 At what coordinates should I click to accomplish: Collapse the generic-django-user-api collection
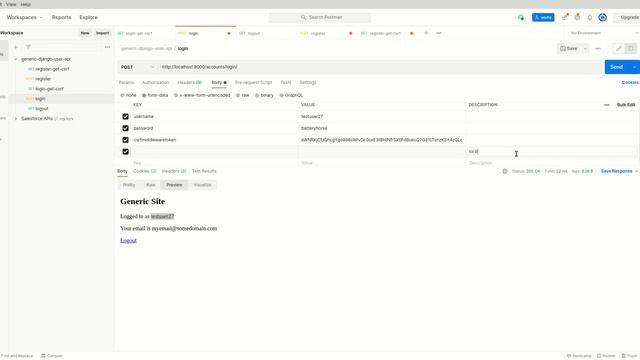pos(16,59)
